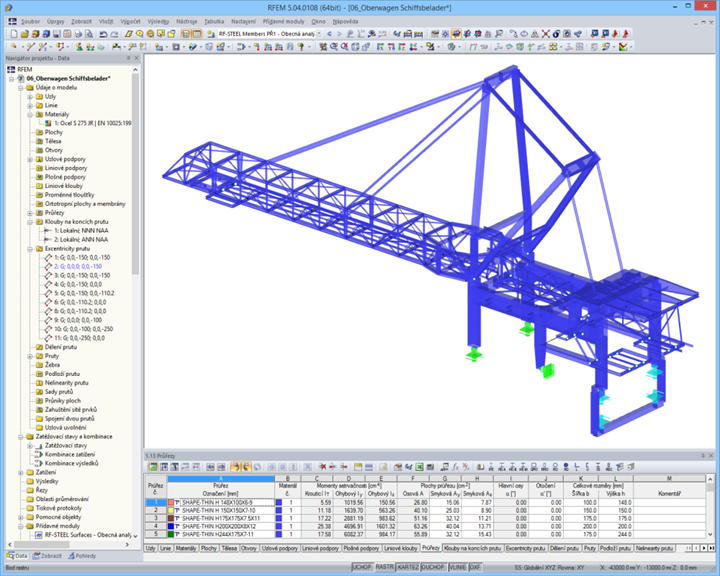Switch to the Excentricity prutu table tab
Screen dimensions: 720x576
coord(526,548)
